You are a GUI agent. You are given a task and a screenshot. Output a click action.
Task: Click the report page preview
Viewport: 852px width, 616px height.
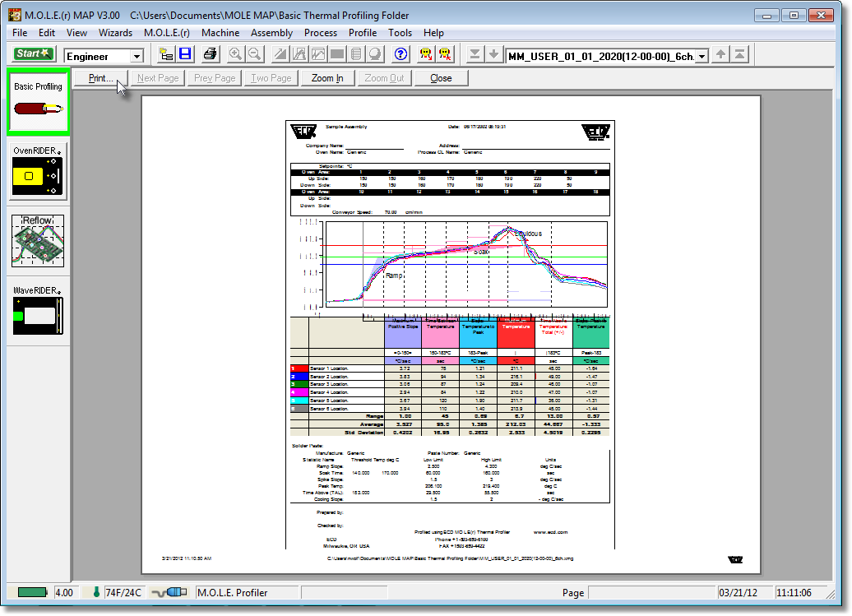451,335
